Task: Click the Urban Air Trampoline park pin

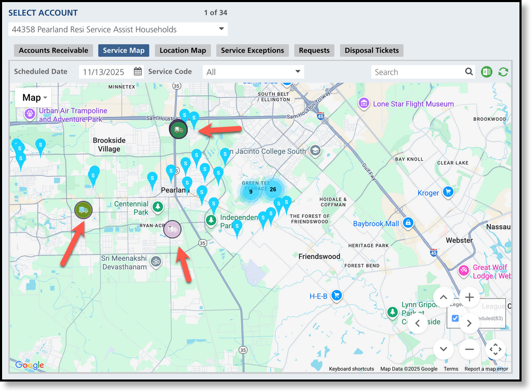Action: [30, 114]
